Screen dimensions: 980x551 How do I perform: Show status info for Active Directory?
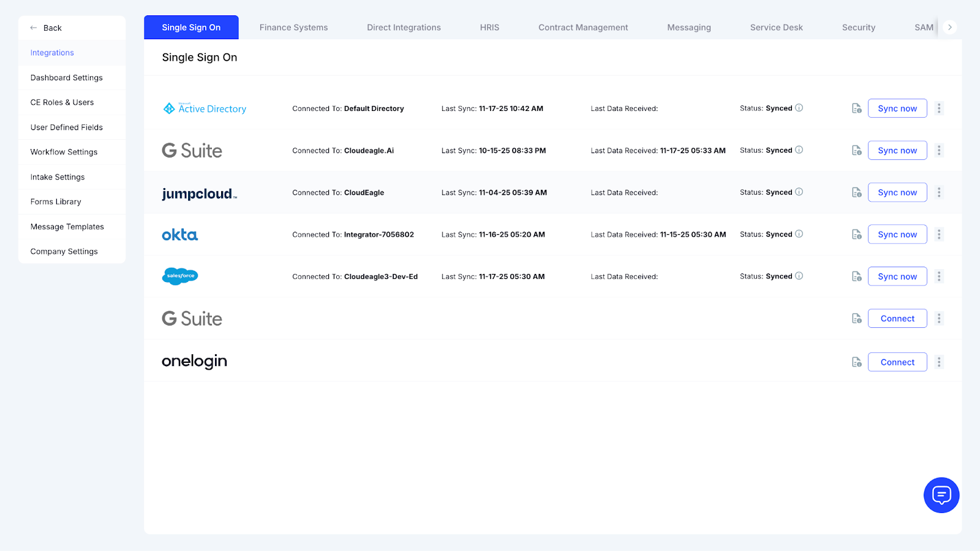799,108
